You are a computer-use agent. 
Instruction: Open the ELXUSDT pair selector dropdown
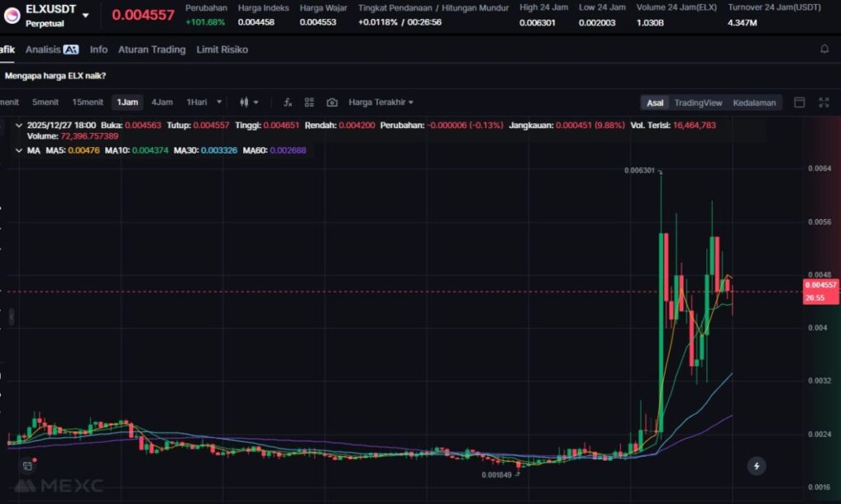pyautogui.click(x=85, y=15)
